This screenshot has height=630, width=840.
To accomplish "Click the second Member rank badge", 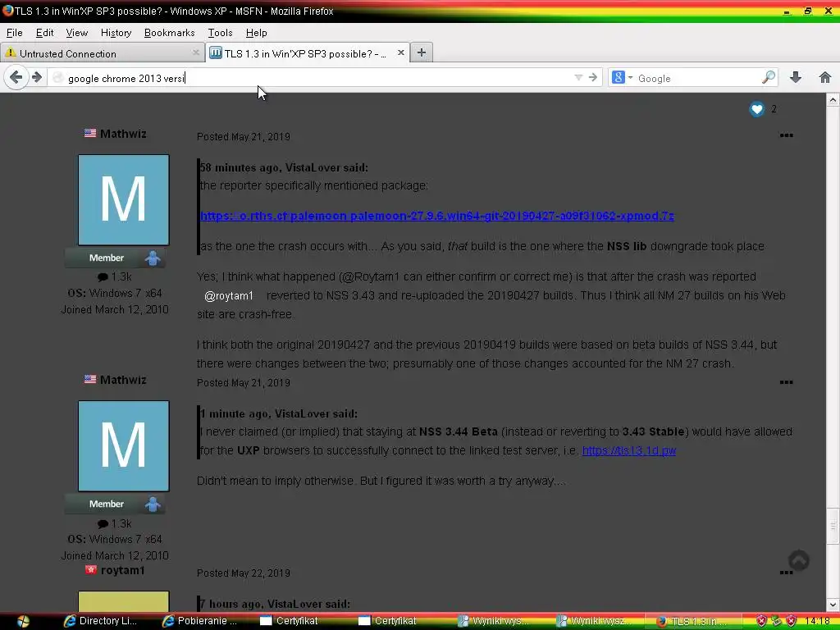I will click(x=115, y=504).
